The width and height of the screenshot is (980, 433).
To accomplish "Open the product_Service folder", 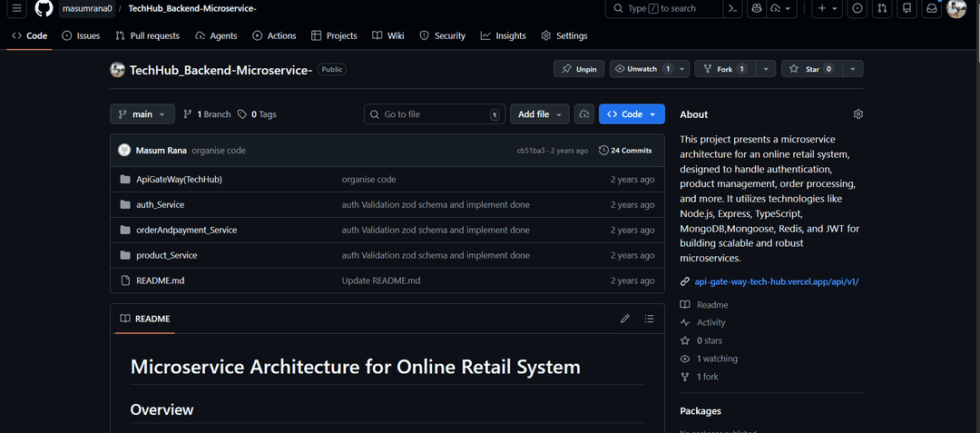I will coord(167,255).
